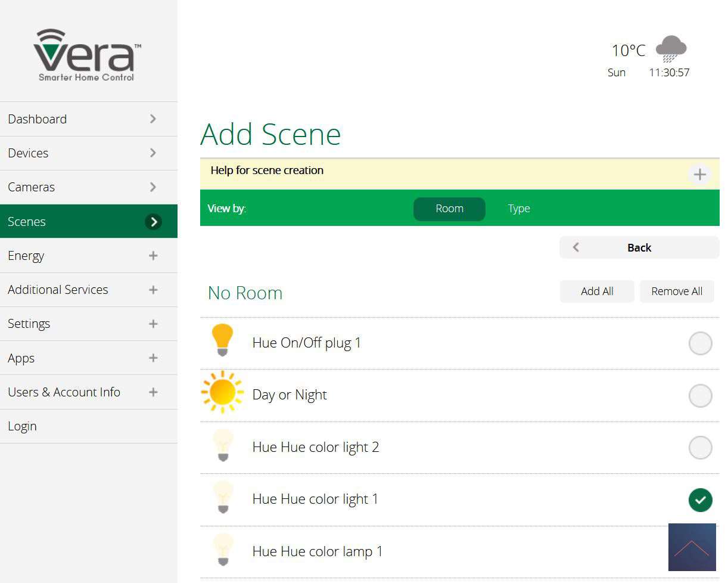Image resolution: width=728 pixels, height=583 pixels.
Task: Toggle the Day or Night selection circle
Action: [700, 396]
